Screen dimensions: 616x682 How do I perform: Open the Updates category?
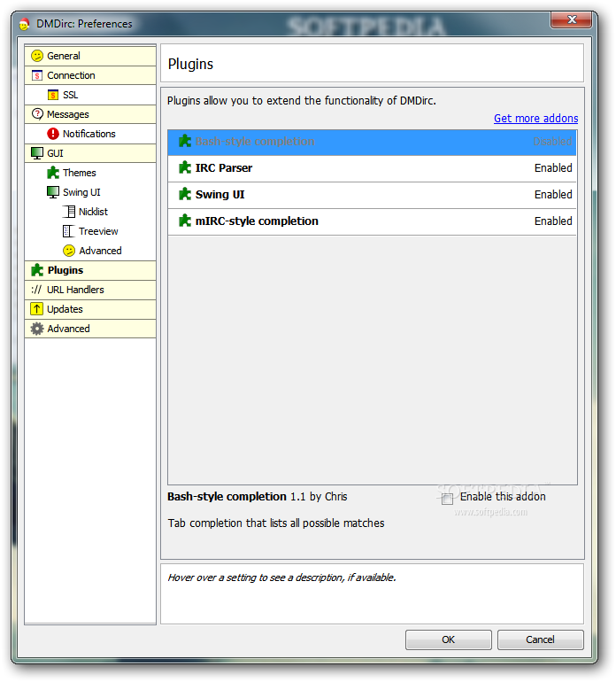tap(90, 309)
